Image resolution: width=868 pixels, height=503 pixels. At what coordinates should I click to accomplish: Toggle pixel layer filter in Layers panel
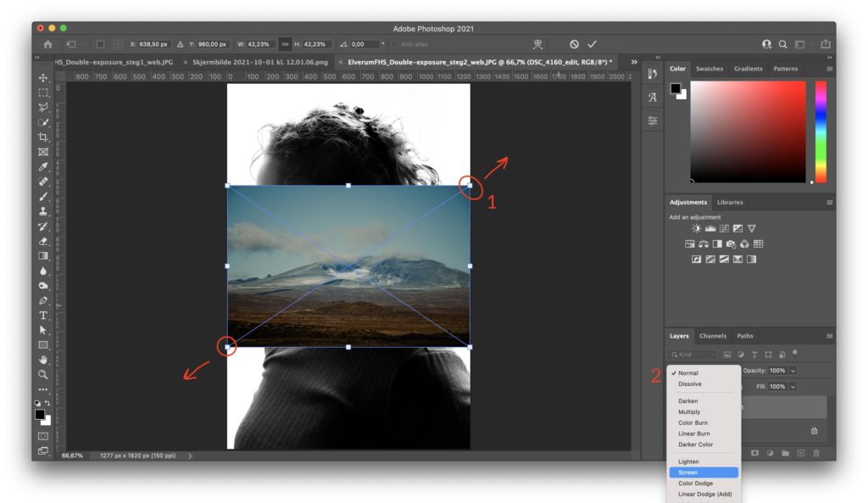click(x=727, y=355)
